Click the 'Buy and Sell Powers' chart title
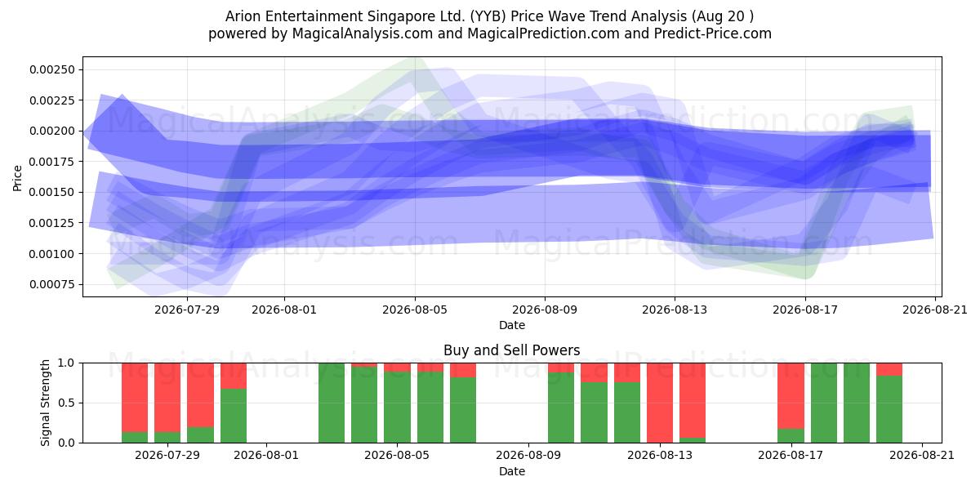 coord(512,350)
